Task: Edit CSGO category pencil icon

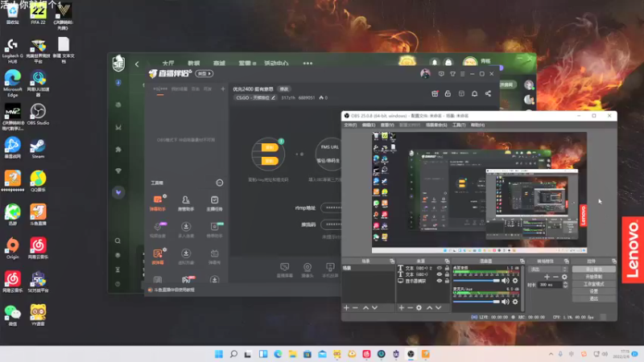Action: [273, 97]
